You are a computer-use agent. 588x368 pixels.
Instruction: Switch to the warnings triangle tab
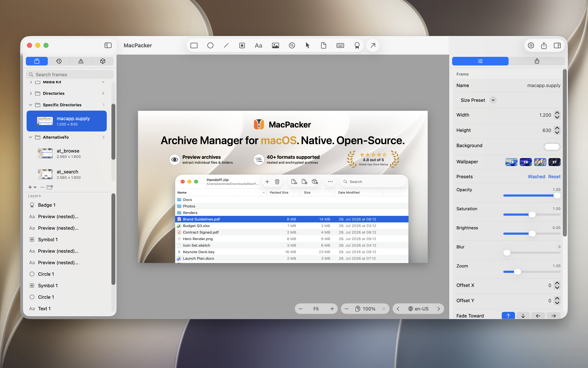[81, 61]
